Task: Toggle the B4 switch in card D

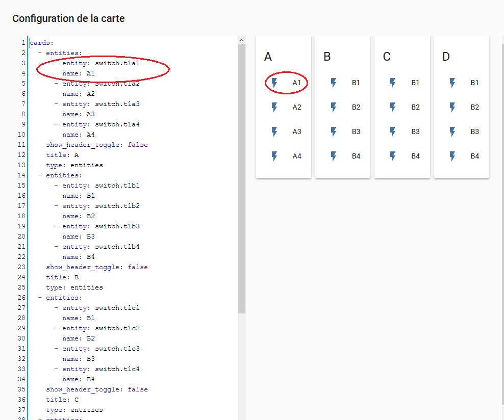Action: point(452,156)
